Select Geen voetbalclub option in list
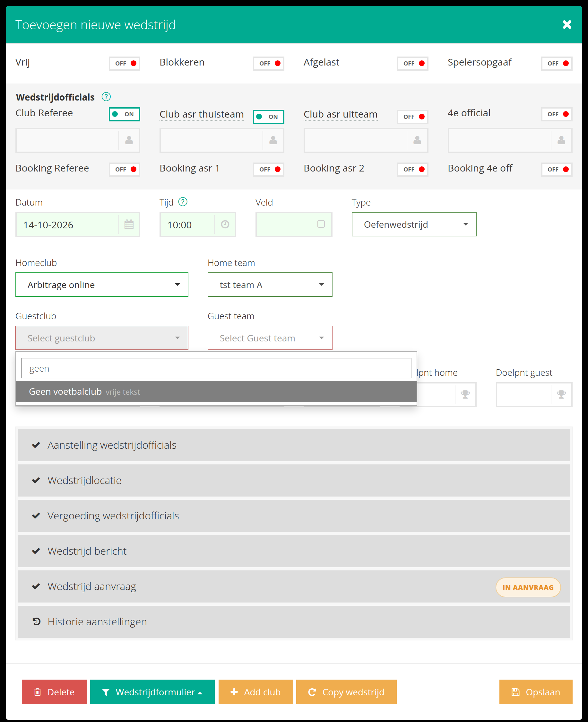 (216, 392)
